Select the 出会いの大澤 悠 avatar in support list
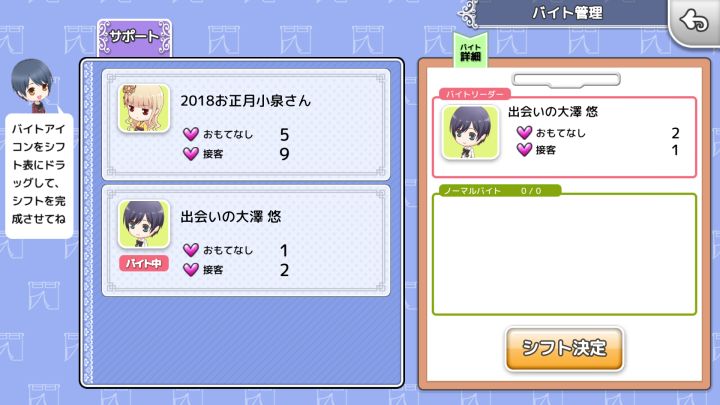The image size is (720, 405). point(144,224)
